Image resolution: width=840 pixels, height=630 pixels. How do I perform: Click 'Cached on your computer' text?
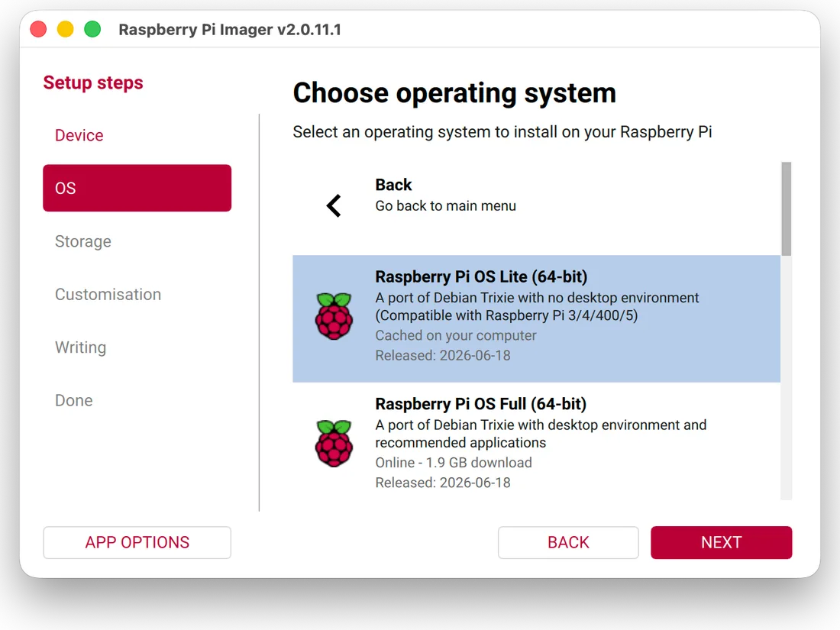(x=455, y=335)
